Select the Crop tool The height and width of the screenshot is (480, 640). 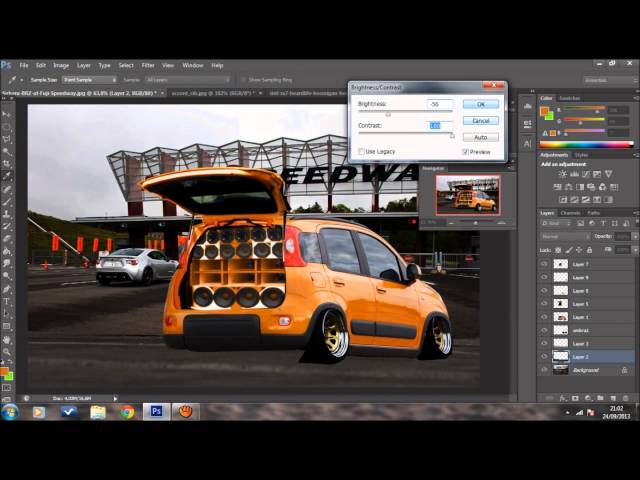coord(7,164)
